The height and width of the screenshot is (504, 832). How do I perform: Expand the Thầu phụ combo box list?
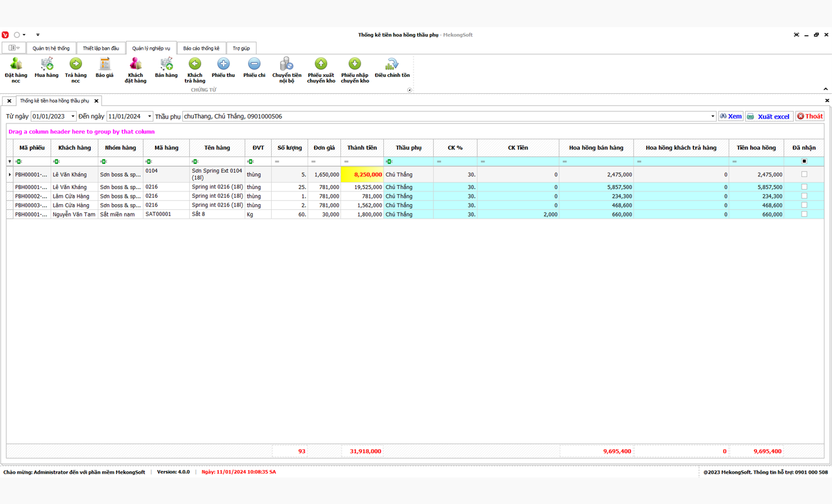coord(712,117)
